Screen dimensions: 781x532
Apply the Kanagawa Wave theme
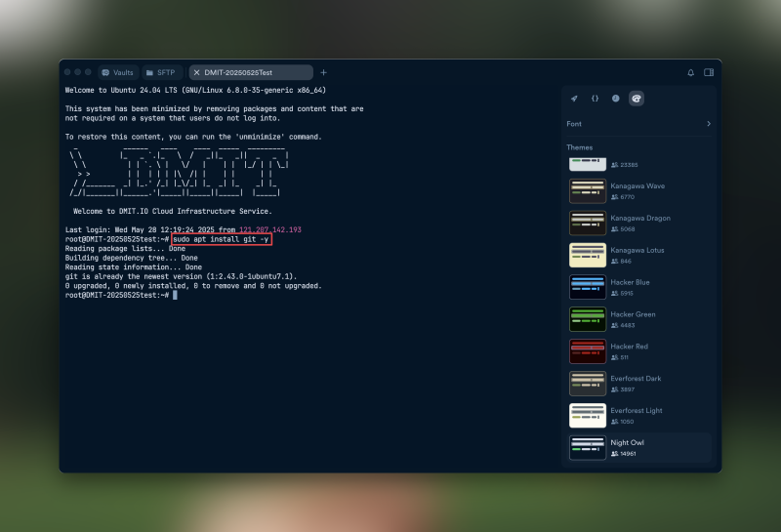tap(638, 190)
